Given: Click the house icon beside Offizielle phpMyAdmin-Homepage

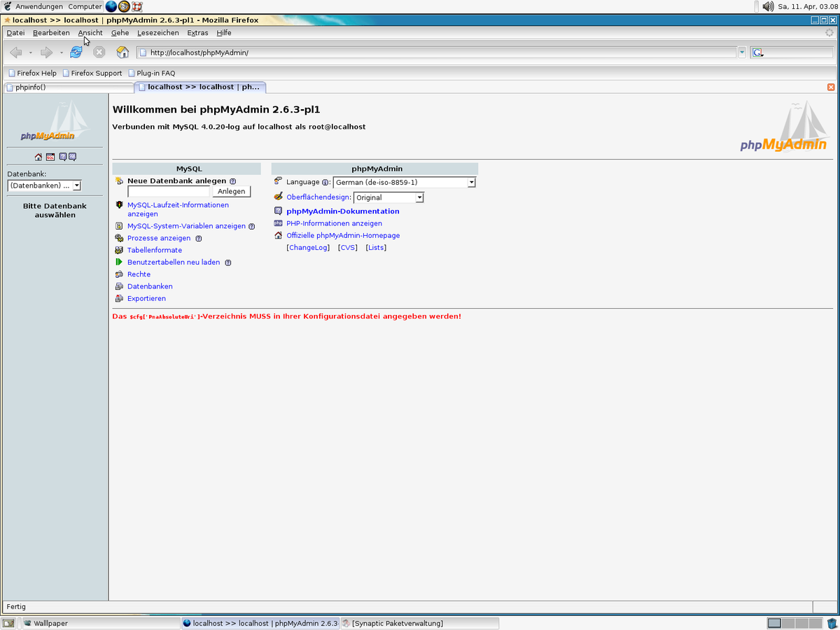Looking at the screenshot, I should [x=279, y=235].
